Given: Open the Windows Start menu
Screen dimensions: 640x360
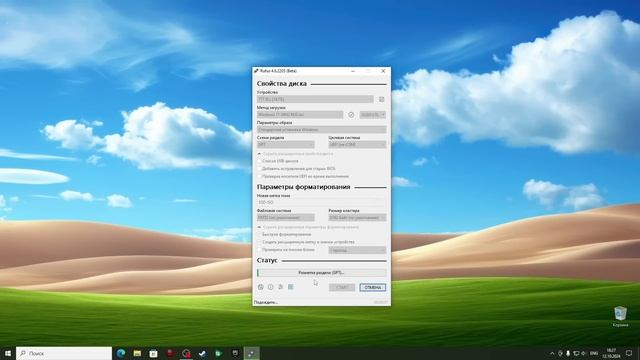Looking at the screenshot, I should [x=7, y=353].
